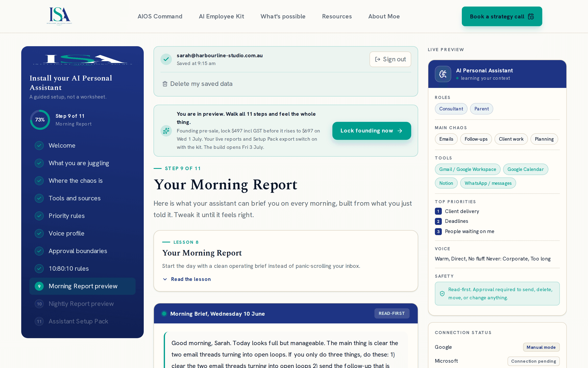588x368 pixels.
Task: Click the check icon next to 10:80:10 rules
Action: click(39, 268)
